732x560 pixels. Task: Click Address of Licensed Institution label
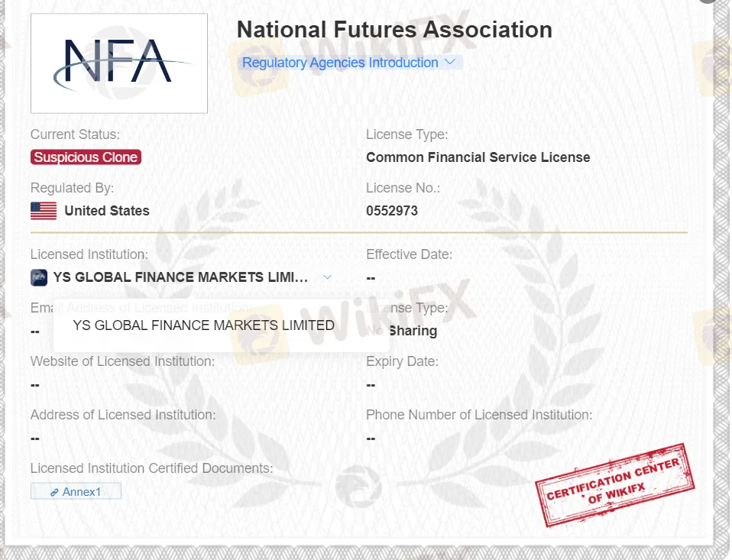pyautogui.click(x=123, y=415)
